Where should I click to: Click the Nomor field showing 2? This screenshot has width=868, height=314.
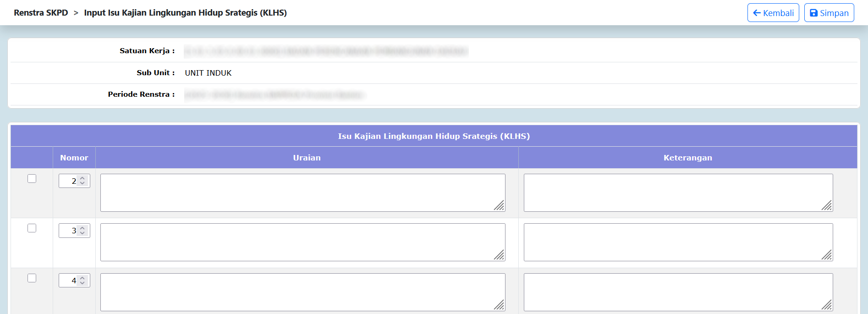(x=69, y=181)
